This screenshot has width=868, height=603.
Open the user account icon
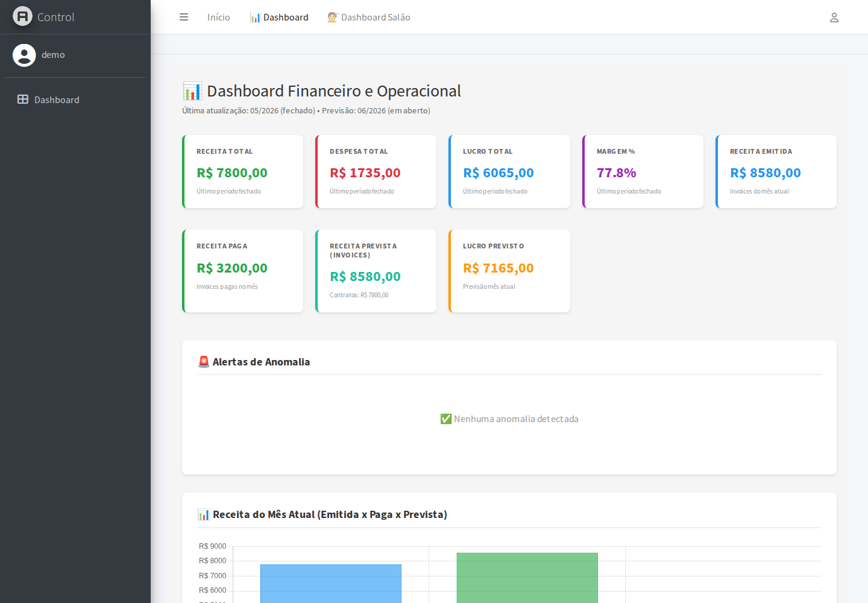pyautogui.click(x=834, y=17)
